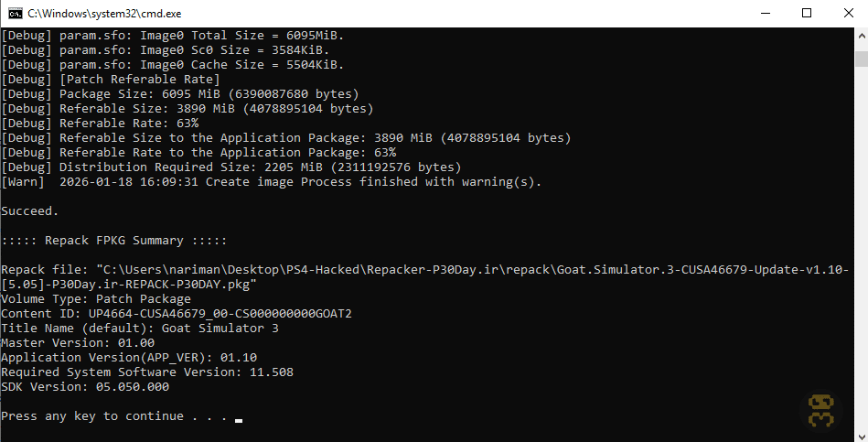Viewport: 868px width, 442px height.
Task: Click the Required System Software Version line
Action: click(x=147, y=372)
